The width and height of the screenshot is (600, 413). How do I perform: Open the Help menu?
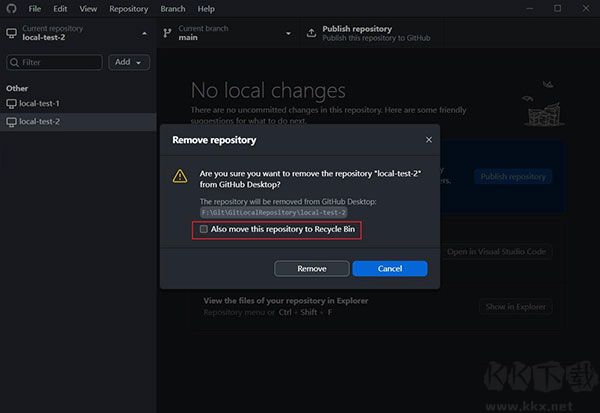click(206, 8)
